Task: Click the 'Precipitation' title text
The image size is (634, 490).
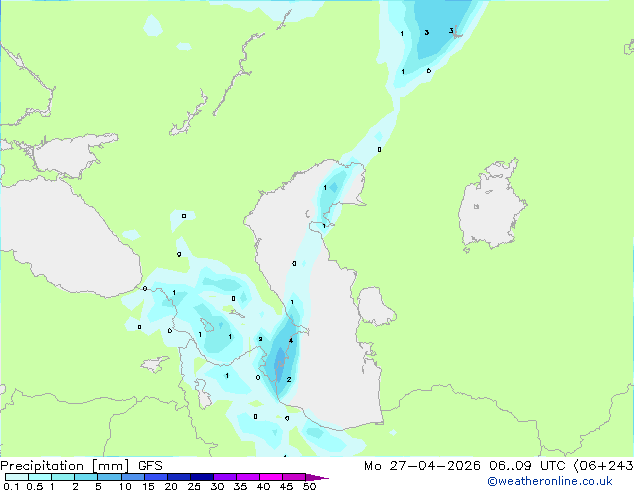Action: pyautogui.click(x=42, y=466)
